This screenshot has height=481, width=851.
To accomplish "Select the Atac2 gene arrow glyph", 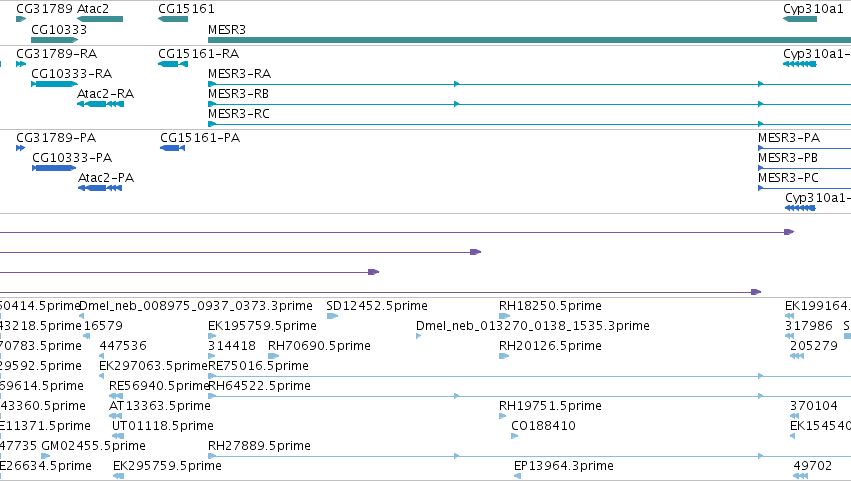I will click(x=100, y=19).
